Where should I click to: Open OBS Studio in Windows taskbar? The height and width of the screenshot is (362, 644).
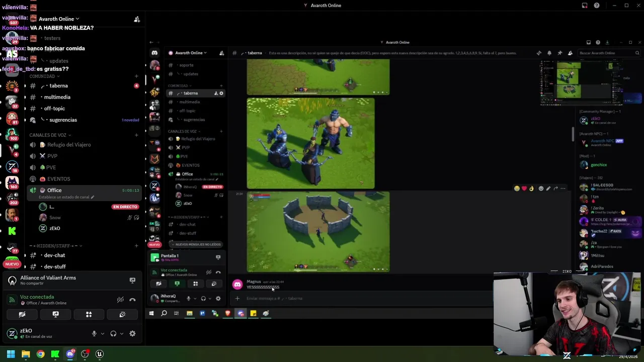(85, 354)
